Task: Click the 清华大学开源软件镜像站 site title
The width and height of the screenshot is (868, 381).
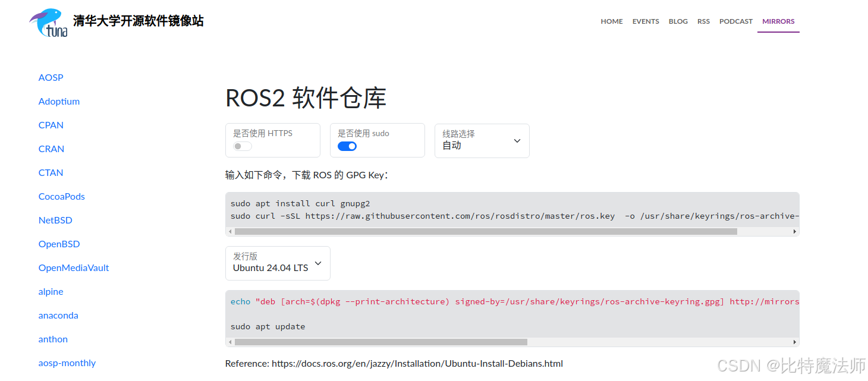Action: pos(139,21)
